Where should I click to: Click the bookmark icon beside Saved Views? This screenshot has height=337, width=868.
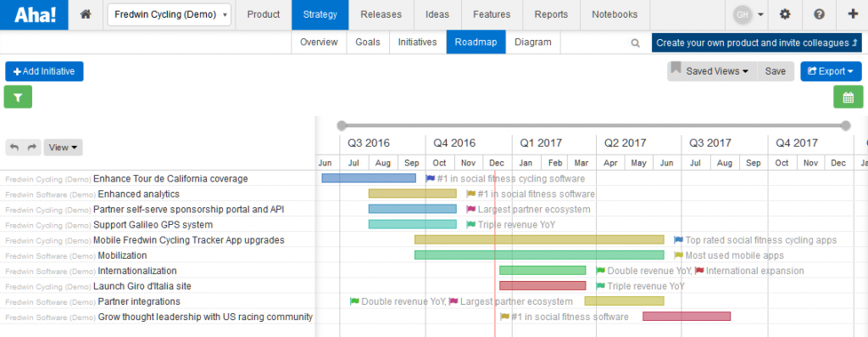coord(676,68)
